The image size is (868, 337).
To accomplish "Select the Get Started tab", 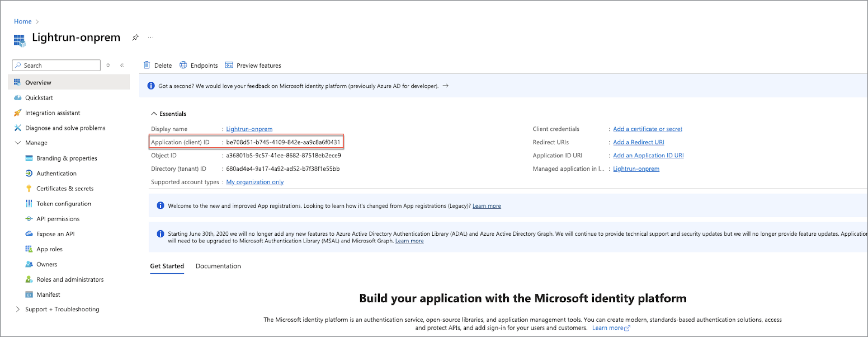I will coord(167,266).
